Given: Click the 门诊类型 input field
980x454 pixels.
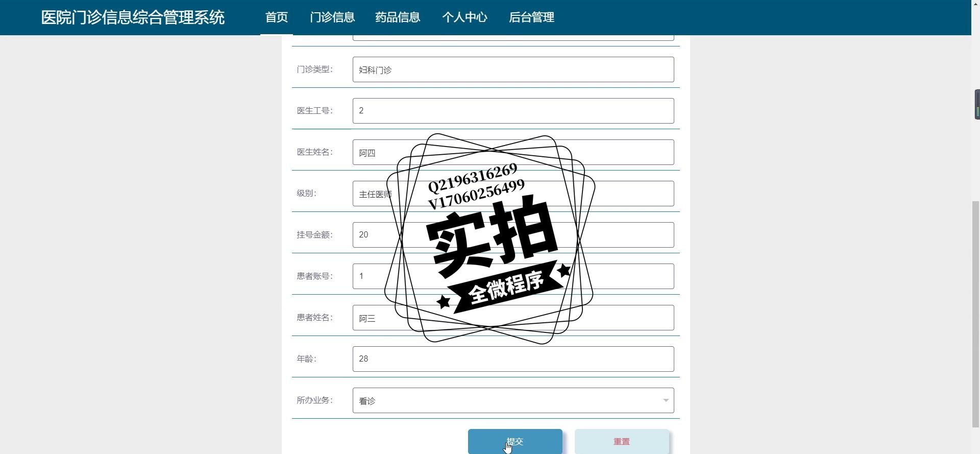Looking at the screenshot, I should click(x=513, y=69).
